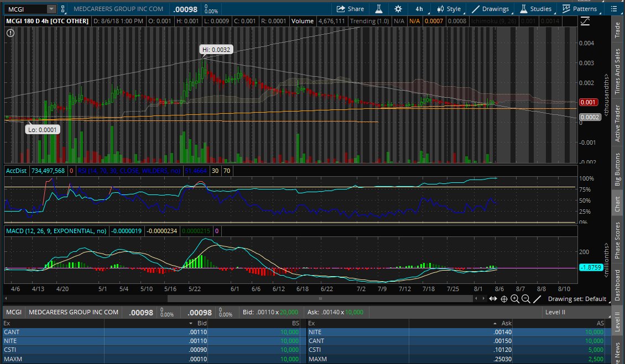The width and height of the screenshot is (625, 364).
Task: Open chart settings gear icon
Action: point(398,9)
